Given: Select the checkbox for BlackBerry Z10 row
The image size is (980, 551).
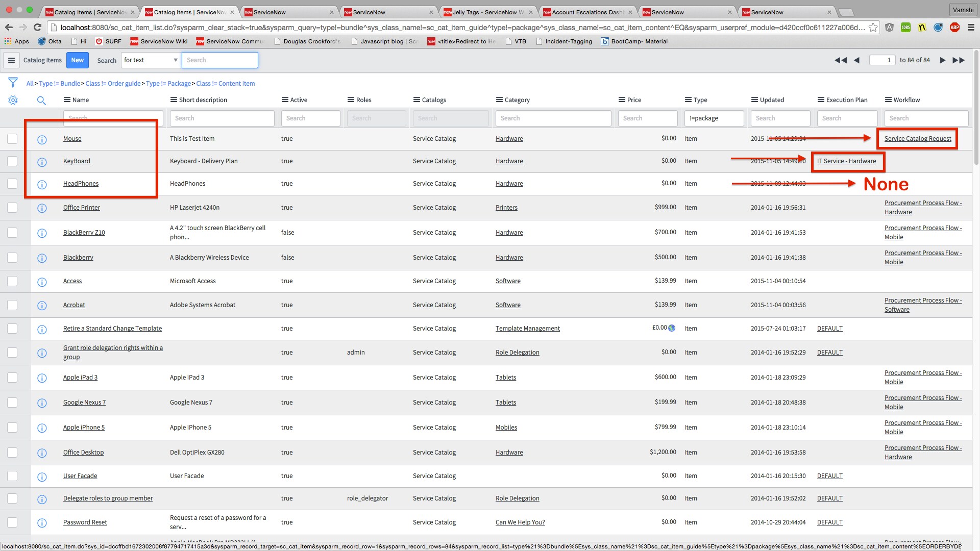Looking at the screenshot, I should 12,232.
